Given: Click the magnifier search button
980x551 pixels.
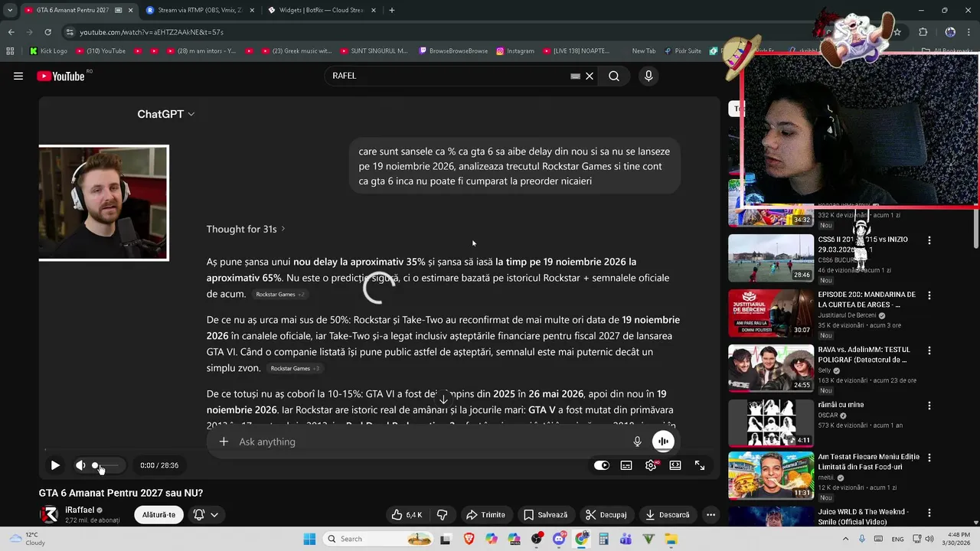Looking at the screenshot, I should point(614,76).
